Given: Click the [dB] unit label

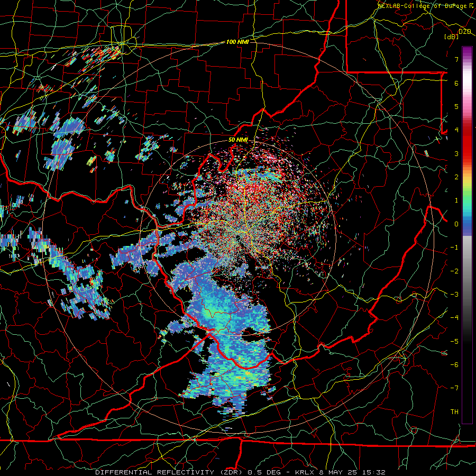Looking at the screenshot, I should [x=452, y=36].
